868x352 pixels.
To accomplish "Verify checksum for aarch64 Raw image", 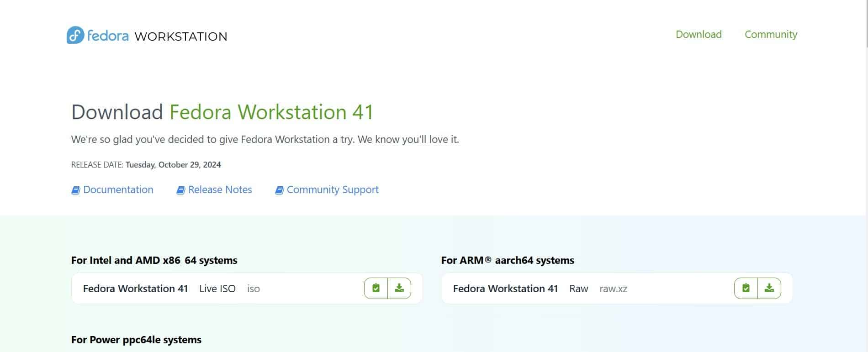I will [746, 288].
